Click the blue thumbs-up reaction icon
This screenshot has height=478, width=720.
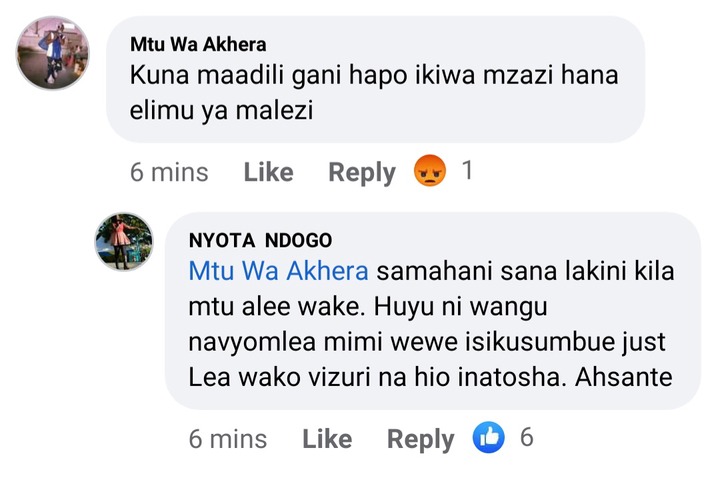pyautogui.click(x=490, y=438)
